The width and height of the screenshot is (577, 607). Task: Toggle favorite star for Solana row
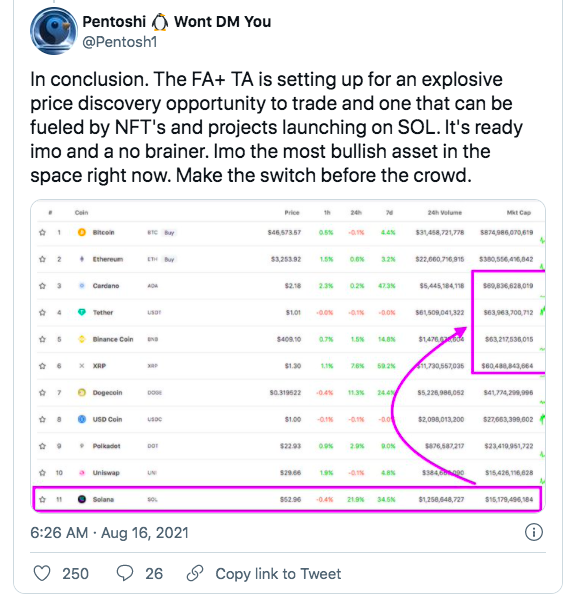(x=43, y=499)
